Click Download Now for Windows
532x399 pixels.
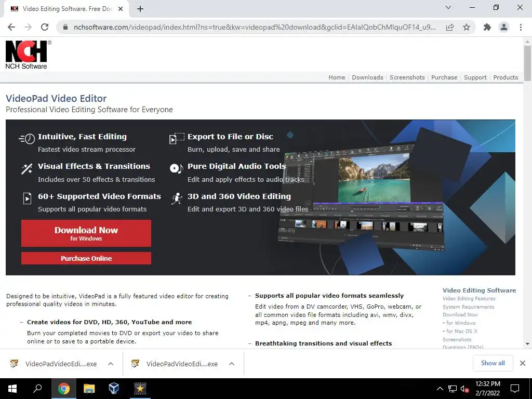tap(86, 233)
